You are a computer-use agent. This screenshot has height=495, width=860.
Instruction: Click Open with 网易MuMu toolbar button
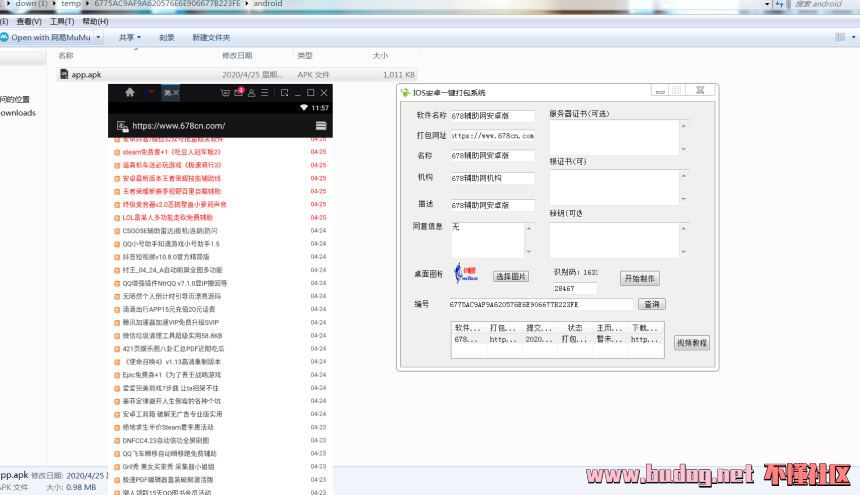tap(47, 37)
